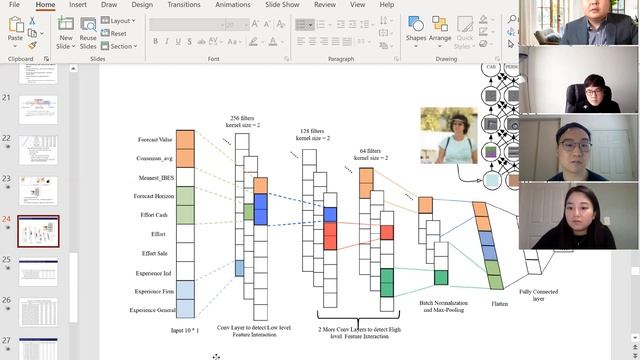Expand the Paste options arrow

click(15, 46)
